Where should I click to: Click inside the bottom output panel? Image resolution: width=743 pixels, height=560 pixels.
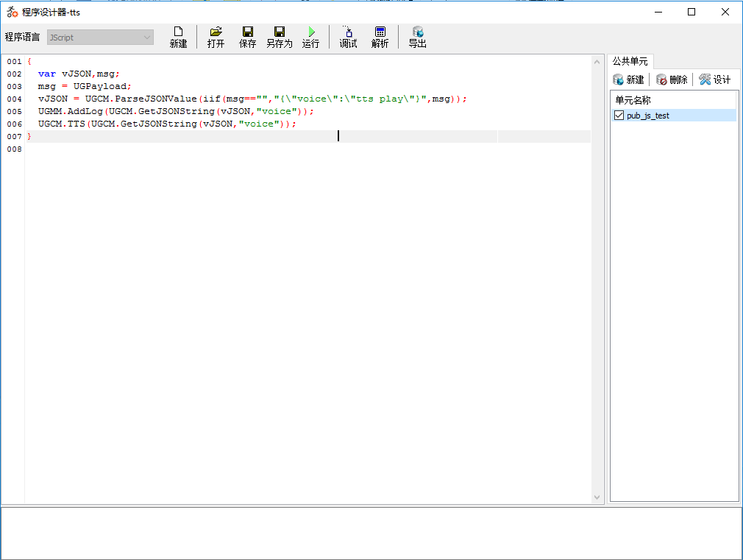coord(371,533)
